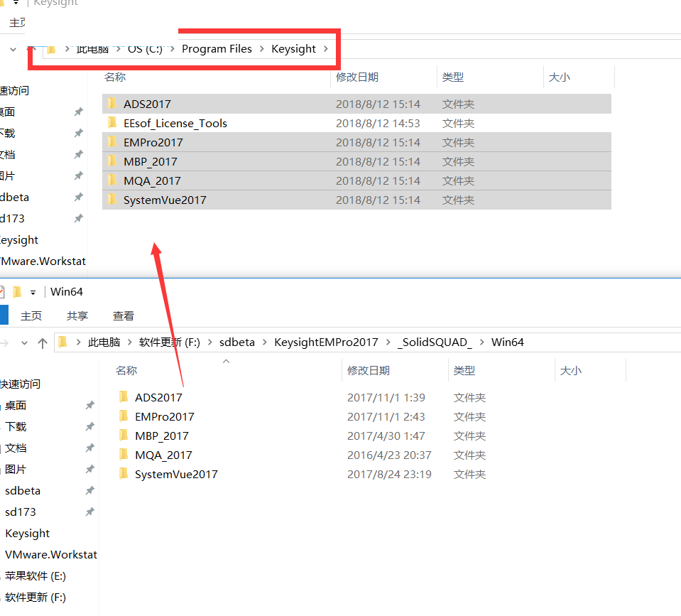Open quick access toolbar dropdown in Win64 title
This screenshot has height=616, width=681.
tap(33, 293)
